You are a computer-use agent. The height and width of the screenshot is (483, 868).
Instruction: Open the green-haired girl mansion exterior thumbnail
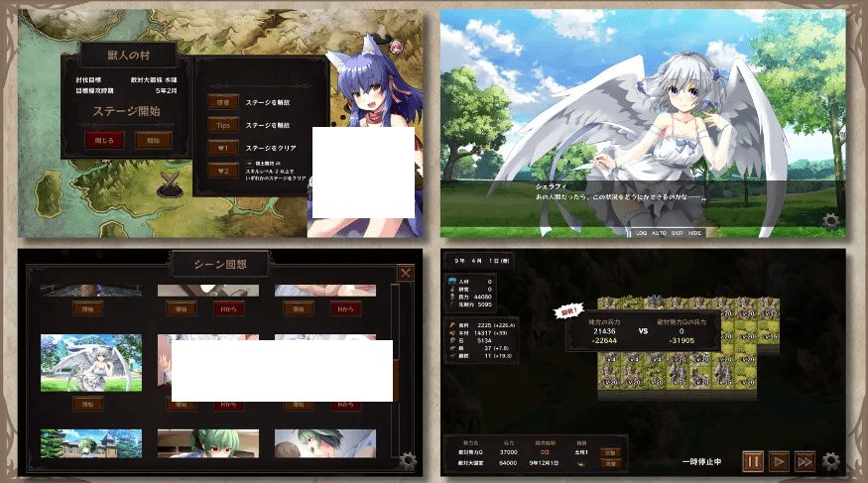(91, 443)
